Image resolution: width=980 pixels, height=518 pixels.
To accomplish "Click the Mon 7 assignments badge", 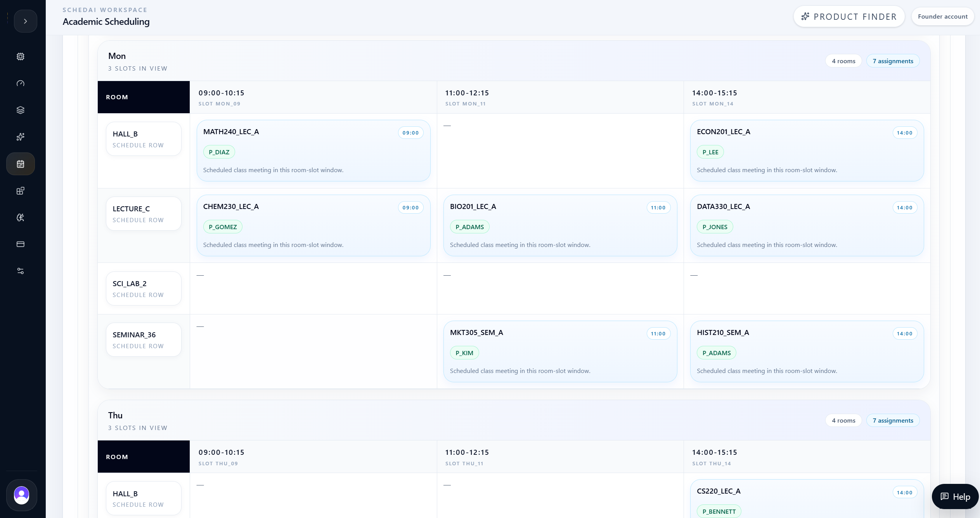I will click(x=893, y=61).
